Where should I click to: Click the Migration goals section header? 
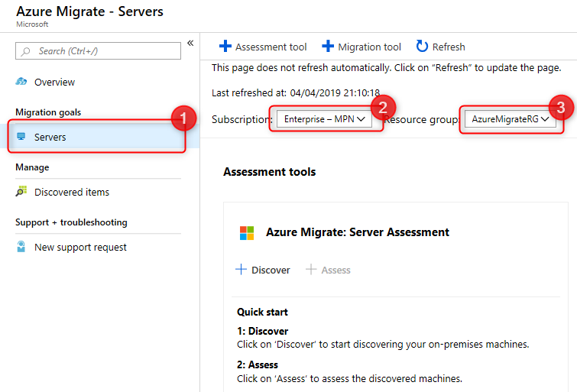pos(48,112)
